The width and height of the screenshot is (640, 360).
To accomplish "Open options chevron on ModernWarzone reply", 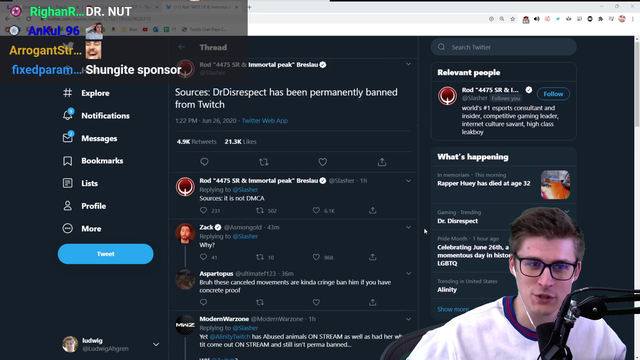I will click(x=408, y=319).
